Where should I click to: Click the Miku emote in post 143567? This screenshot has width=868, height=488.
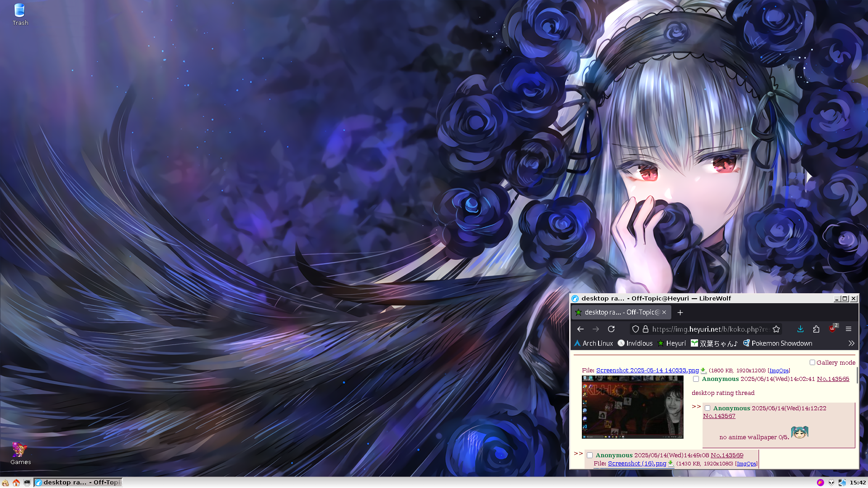[x=799, y=432]
